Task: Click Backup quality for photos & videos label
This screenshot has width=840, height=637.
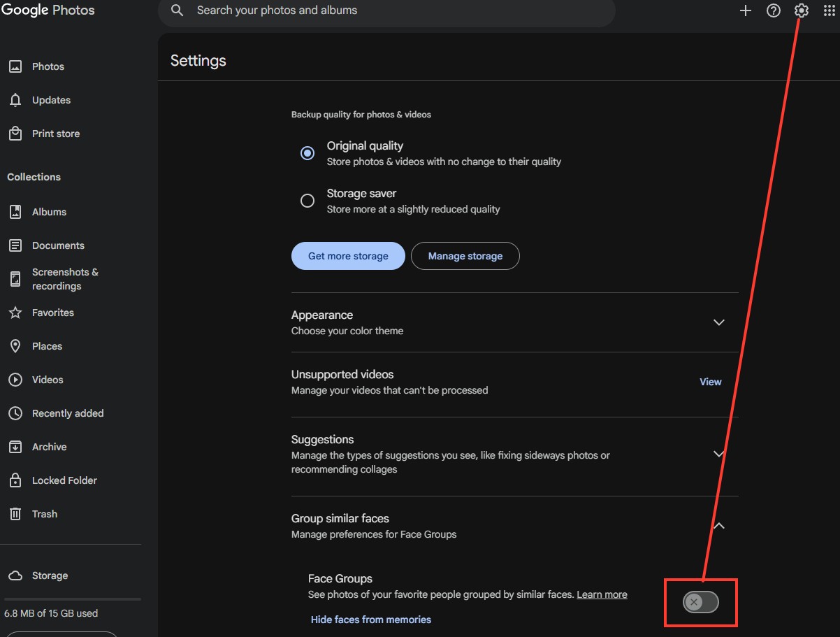Action: 361,114
